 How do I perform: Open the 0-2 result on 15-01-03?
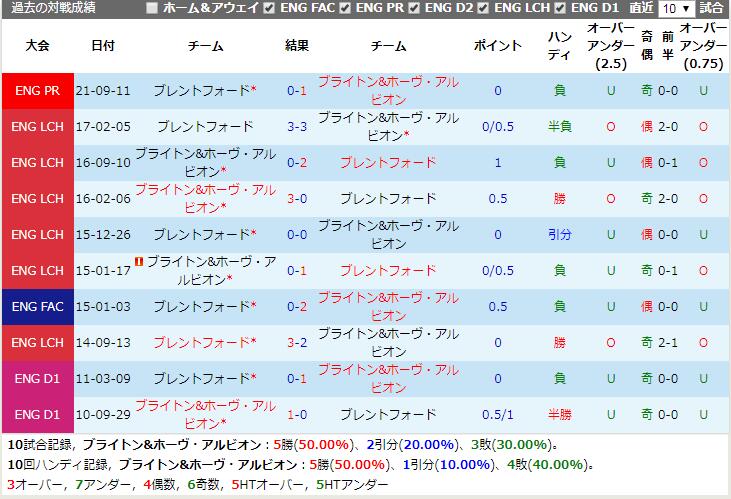(297, 306)
